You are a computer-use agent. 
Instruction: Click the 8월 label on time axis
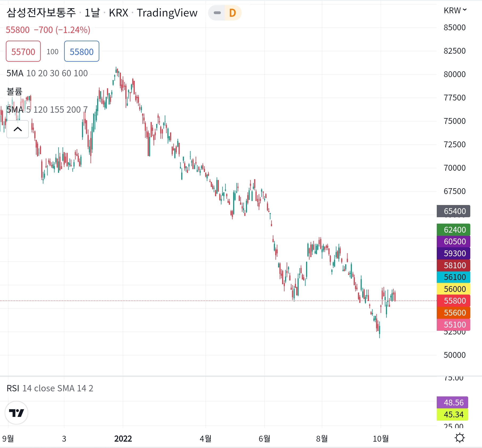(x=322, y=438)
